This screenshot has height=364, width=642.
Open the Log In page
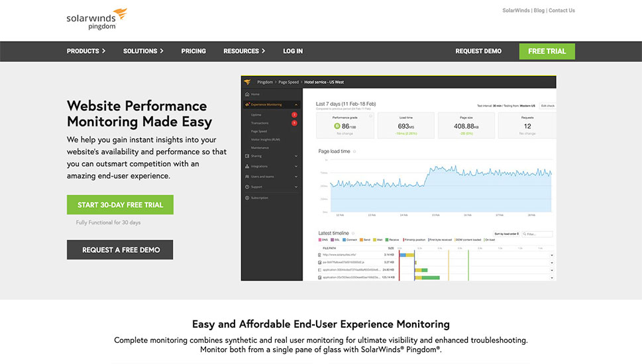(293, 51)
